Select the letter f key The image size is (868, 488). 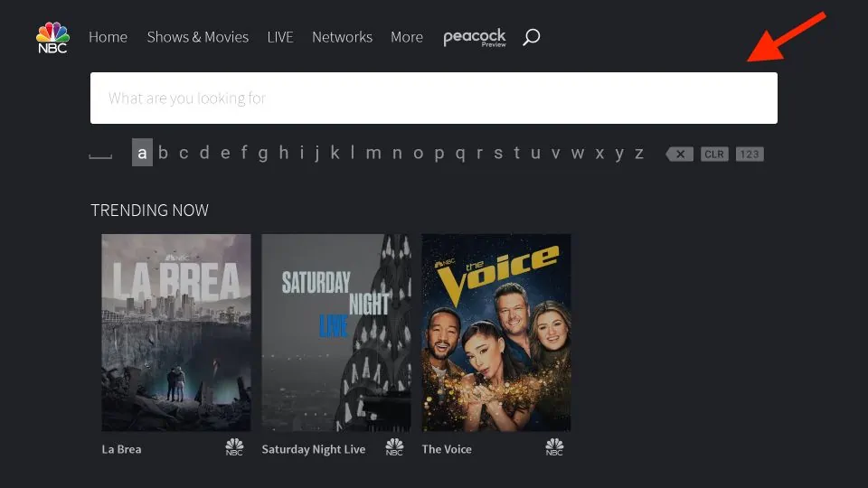tap(243, 153)
